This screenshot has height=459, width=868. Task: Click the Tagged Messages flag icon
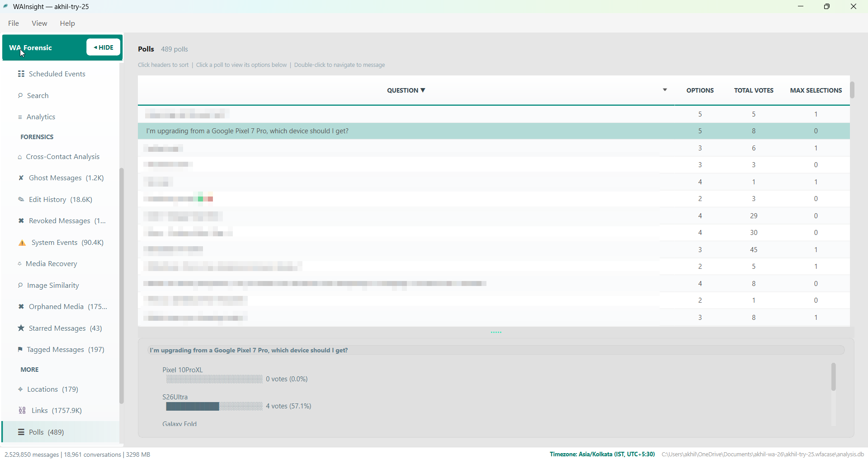click(x=20, y=350)
